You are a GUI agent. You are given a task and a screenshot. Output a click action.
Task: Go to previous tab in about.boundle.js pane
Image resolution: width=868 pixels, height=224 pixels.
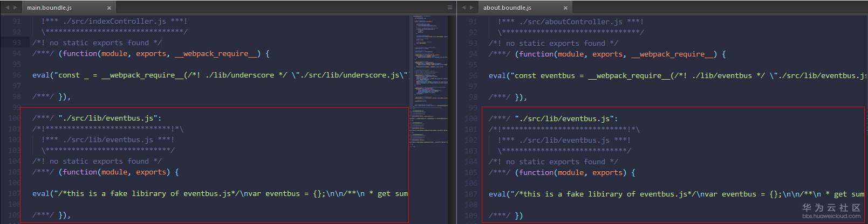tap(464, 8)
